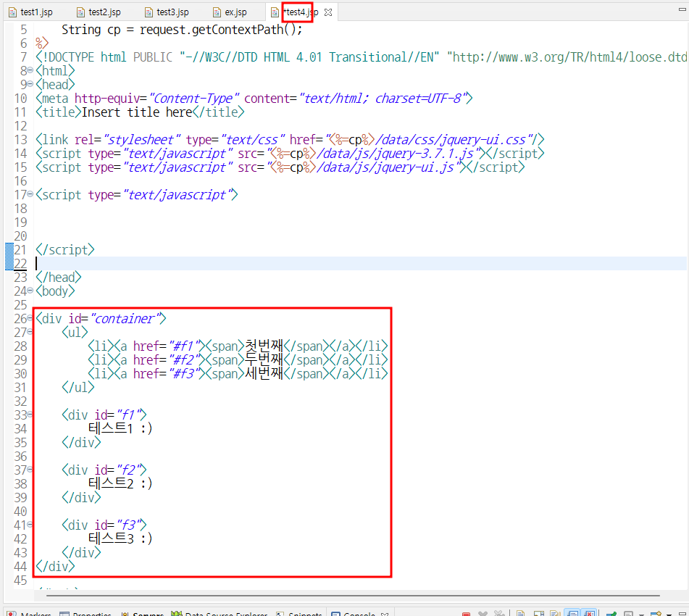
Task: Click the horizontal scrollbar of the editor
Action: 353,596
